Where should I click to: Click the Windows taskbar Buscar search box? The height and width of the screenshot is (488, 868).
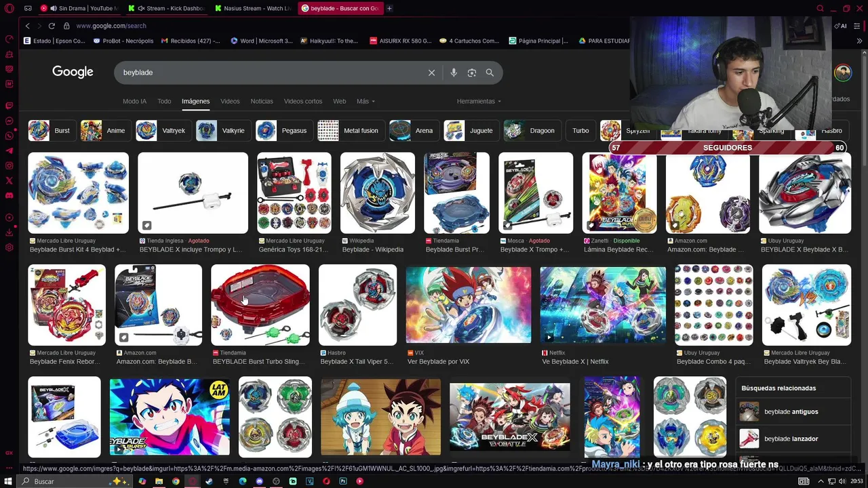pyautogui.click(x=75, y=481)
